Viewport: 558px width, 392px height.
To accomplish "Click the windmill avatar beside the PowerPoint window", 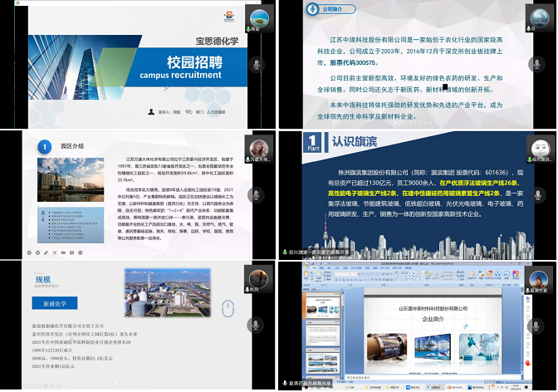I will pyautogui.click(x=539, y=277).
